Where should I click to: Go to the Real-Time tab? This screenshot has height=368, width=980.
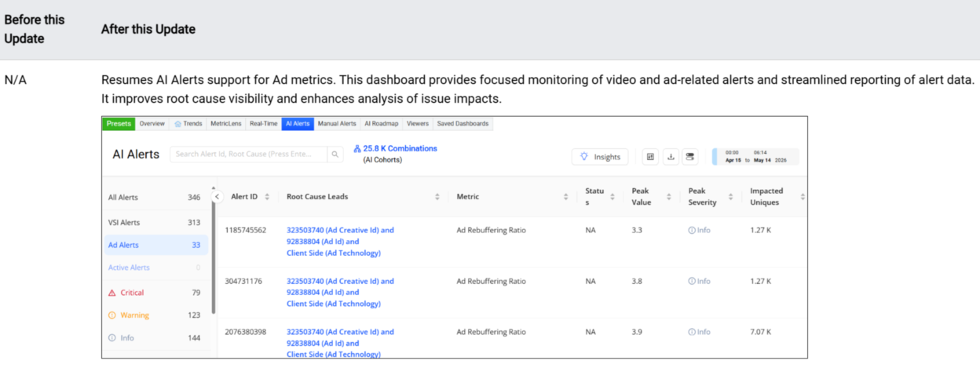[x=263, y=123]
